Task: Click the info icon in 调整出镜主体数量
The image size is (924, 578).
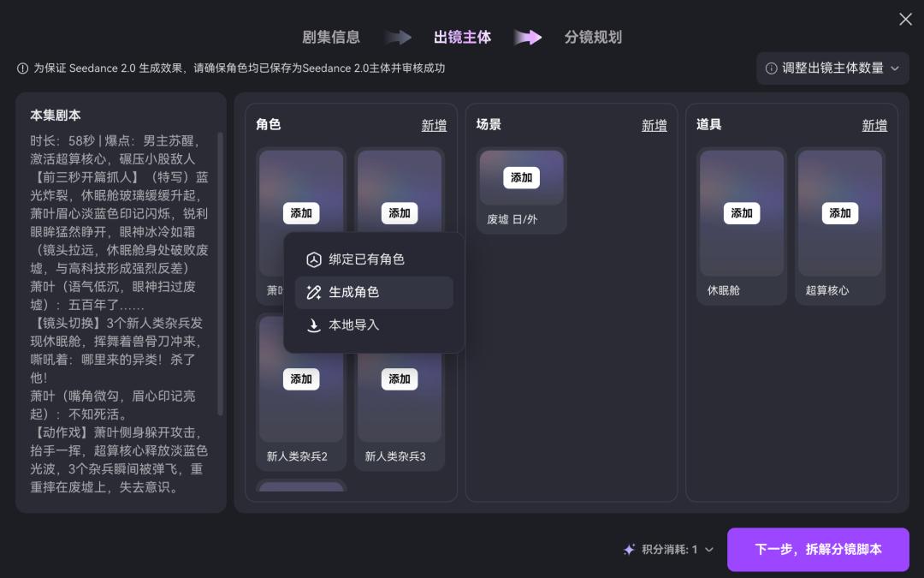Action: point(772,69)
